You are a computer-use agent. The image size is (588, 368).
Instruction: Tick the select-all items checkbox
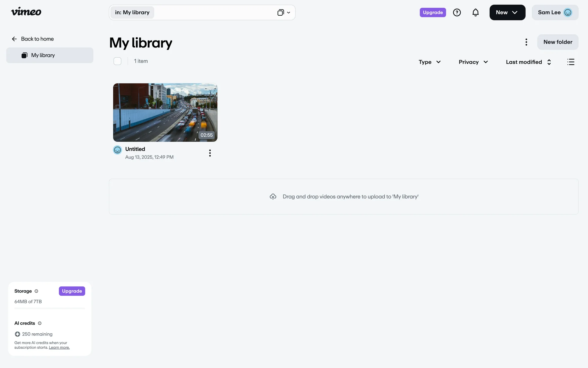pos(117,61)
